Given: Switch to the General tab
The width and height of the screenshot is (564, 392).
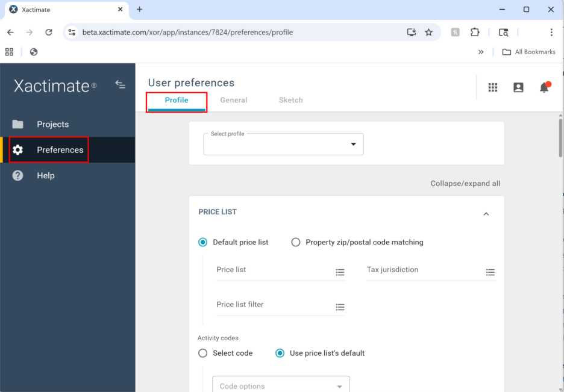Looking at the screenshot, I should click(234, 100).
